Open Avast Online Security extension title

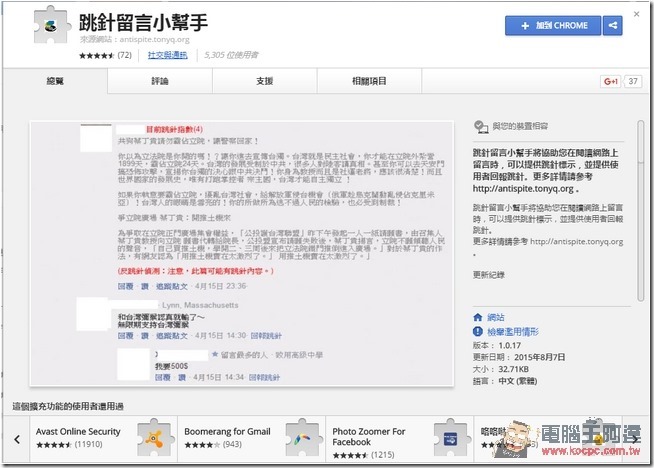[78, 432]
